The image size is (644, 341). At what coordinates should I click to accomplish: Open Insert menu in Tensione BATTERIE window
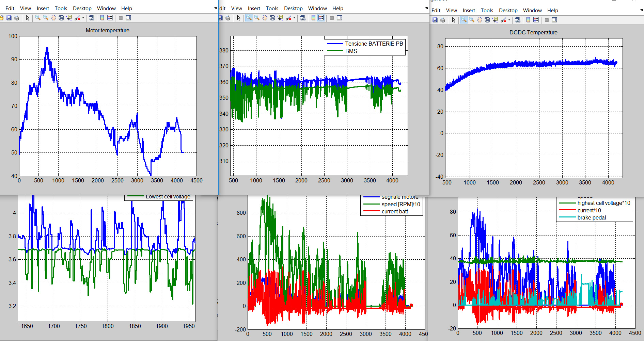coord(254,9)
